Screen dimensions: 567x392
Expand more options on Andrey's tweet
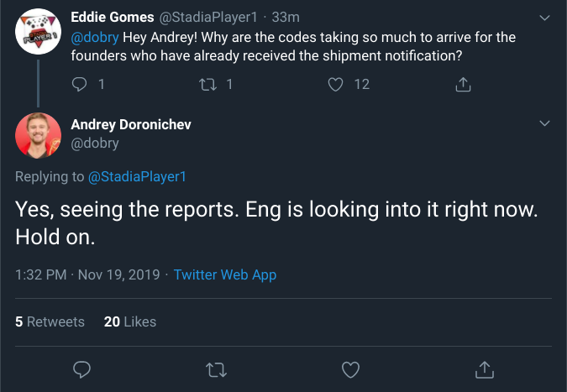543,123
